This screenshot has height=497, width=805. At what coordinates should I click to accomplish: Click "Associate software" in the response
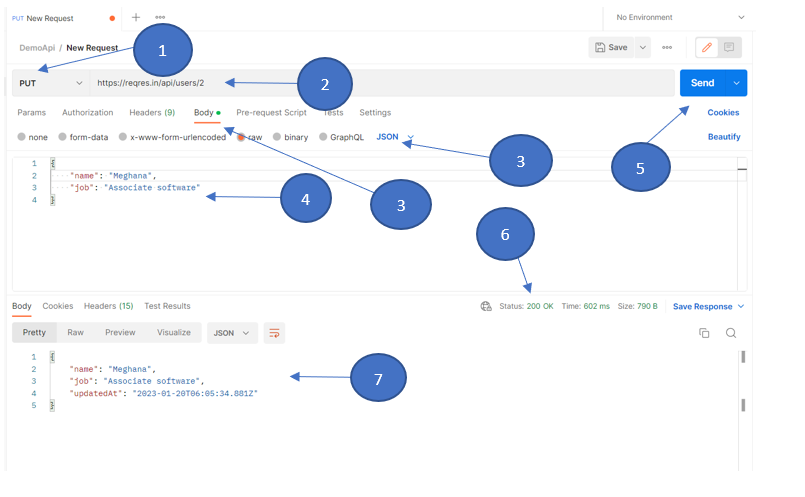point(151,381)
